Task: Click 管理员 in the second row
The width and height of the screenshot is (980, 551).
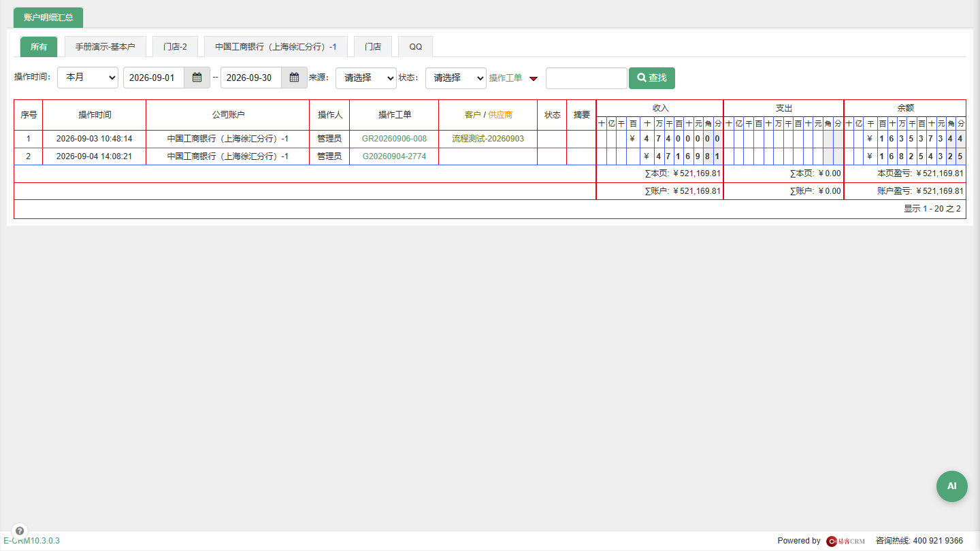Action: tap(329, 156)
